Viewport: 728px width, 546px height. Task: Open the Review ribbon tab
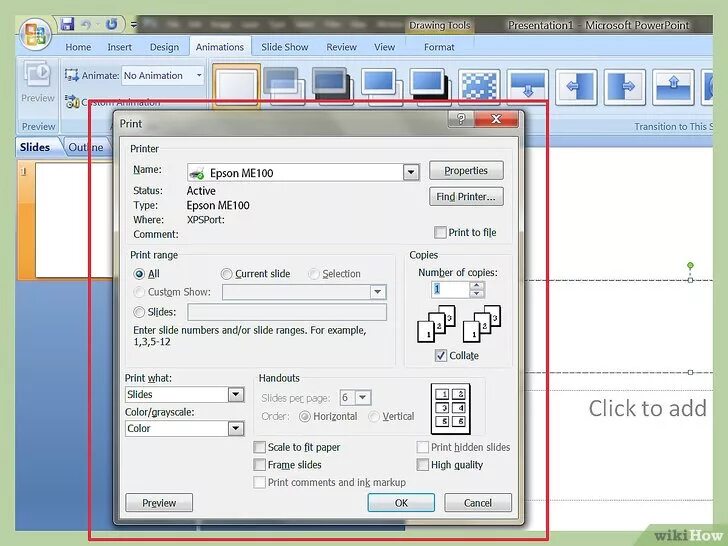pos(341,47)
